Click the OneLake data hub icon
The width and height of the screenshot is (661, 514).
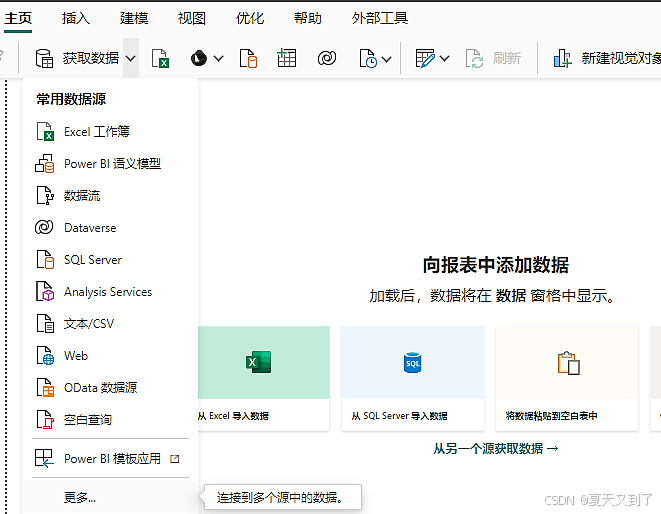click(x=199, y=58)
